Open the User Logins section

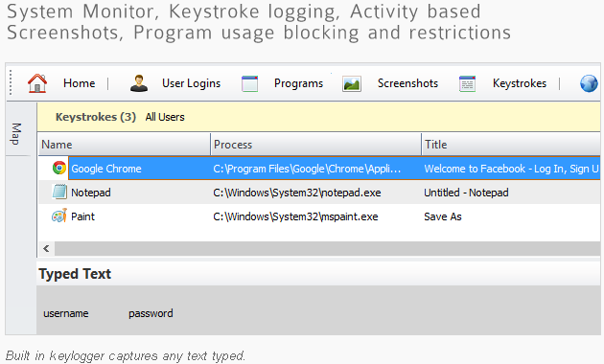click(191, 83)
